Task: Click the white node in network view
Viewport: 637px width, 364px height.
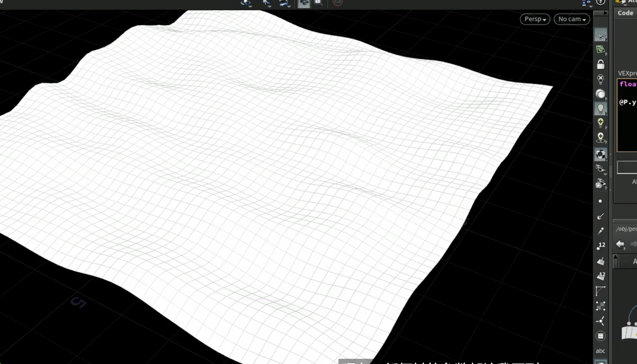Action: tap(630, 333)
